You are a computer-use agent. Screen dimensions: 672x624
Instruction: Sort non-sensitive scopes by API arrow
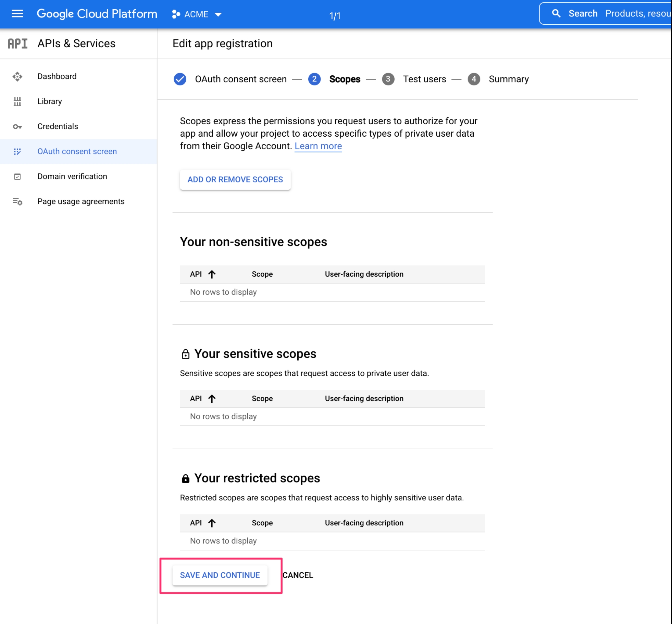tap(212, 274)
